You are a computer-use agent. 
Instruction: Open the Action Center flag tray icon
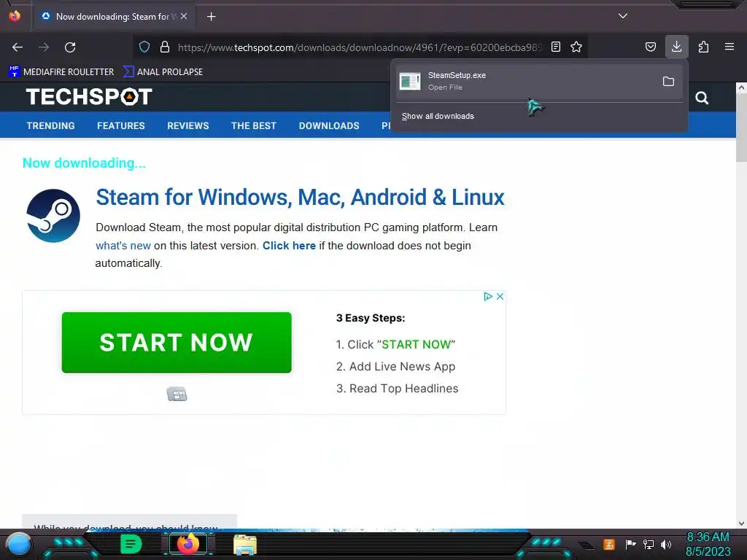tap(630, 544)
